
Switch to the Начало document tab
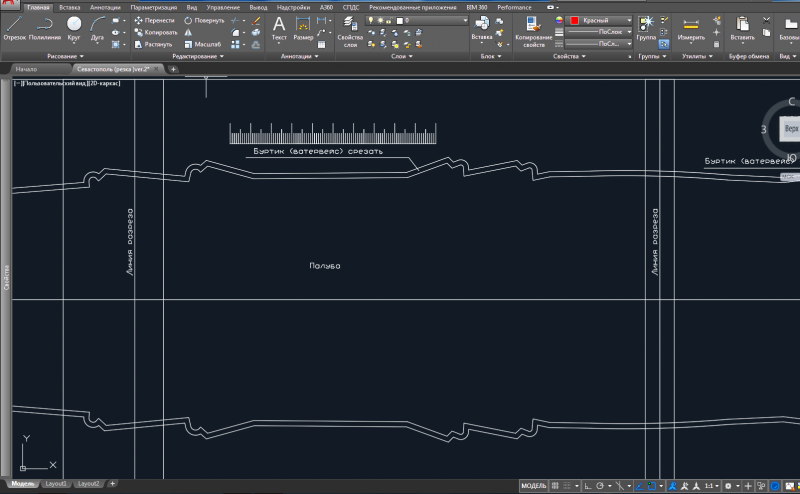pyautogui.click(x=27, y=69)
